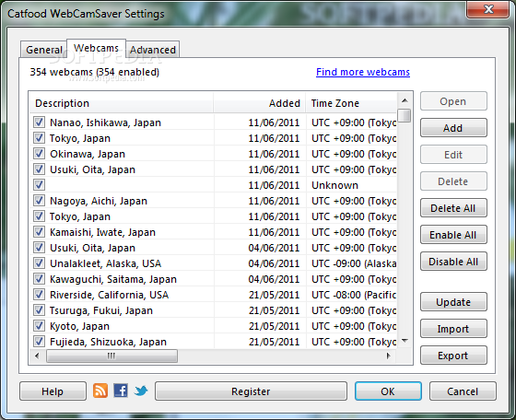Click Disable All button
The width and height of the screenshot is (516, 420).
(453, 262)
